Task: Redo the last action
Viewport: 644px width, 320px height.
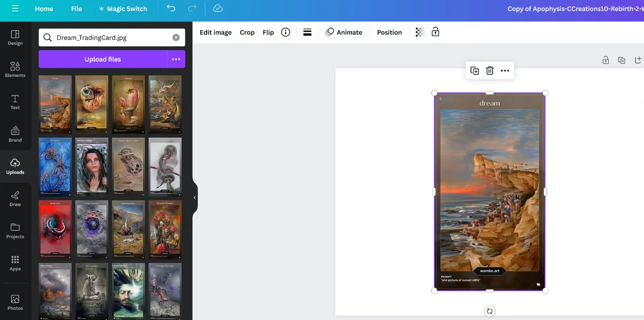Action: (192, 9)
